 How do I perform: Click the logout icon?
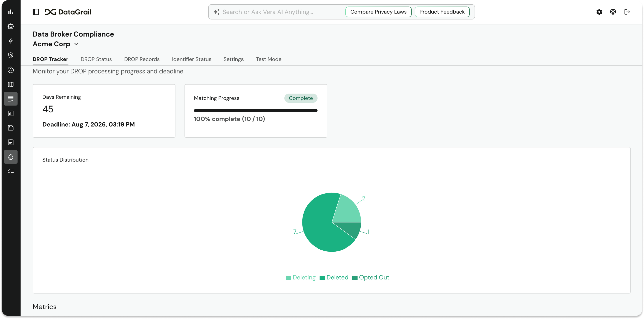point(627,12)
